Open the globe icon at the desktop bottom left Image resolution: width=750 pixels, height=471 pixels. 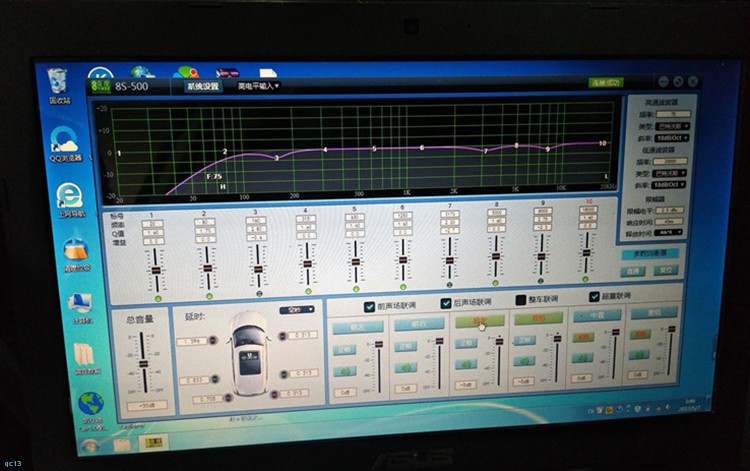[x=91, y=405]
